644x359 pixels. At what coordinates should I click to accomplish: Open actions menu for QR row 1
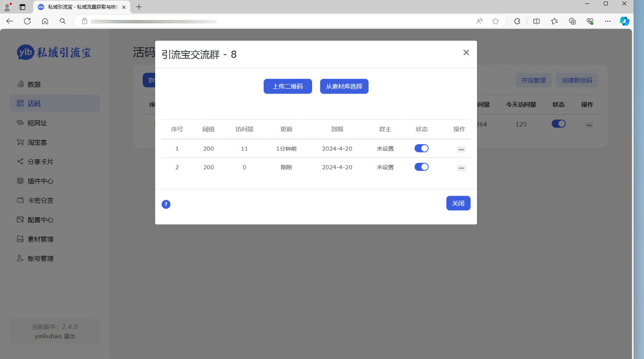click(461, 149)
